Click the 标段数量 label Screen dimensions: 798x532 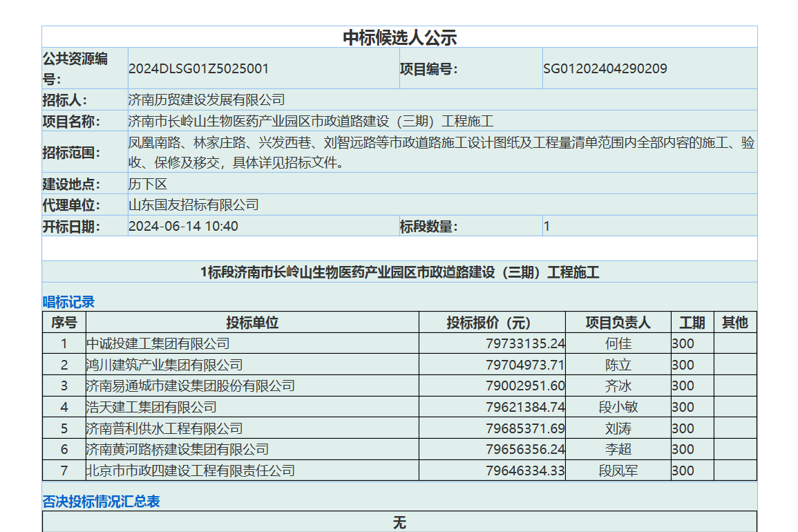tap(428, 227)
